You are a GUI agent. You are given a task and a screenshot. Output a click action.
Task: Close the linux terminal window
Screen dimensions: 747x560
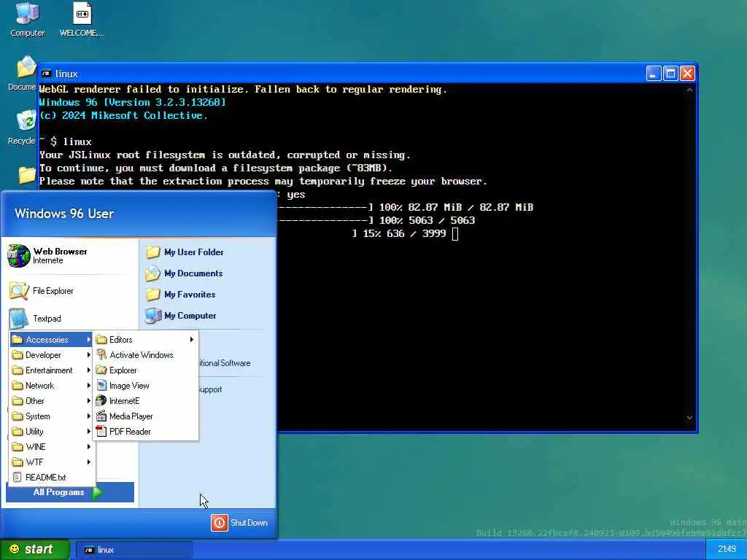pos(687,74)
